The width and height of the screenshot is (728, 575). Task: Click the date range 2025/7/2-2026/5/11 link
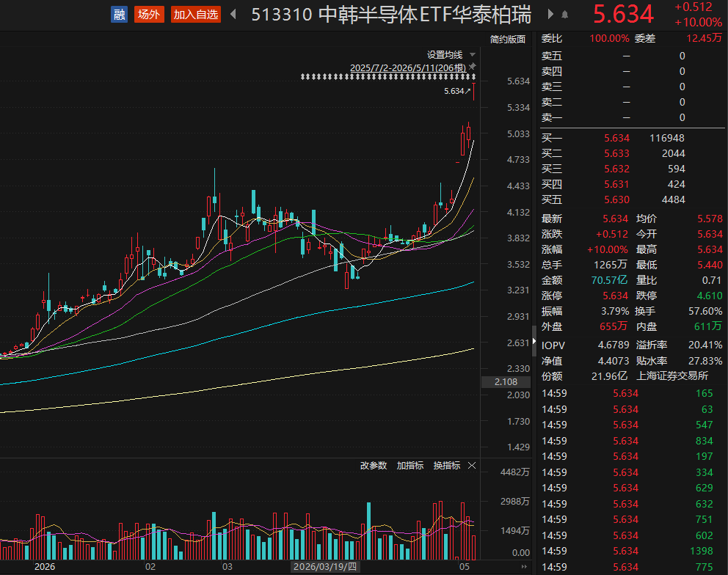(407, 67)
